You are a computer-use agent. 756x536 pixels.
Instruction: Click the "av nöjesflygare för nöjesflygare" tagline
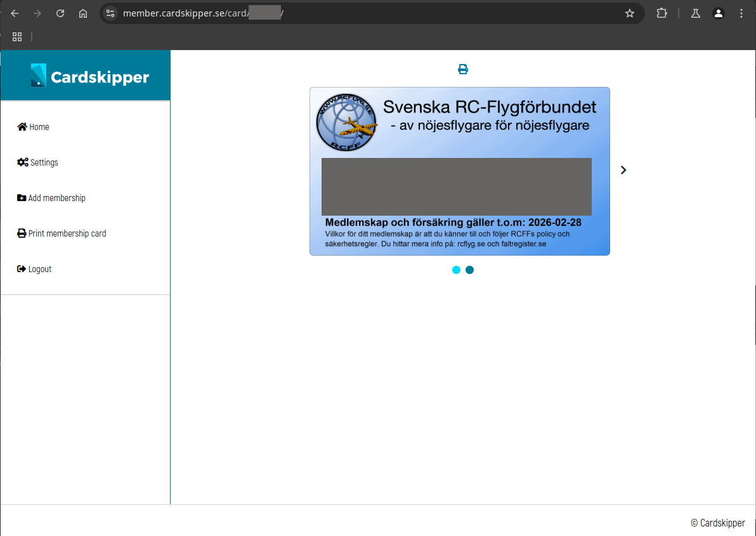tap(490, 126)
